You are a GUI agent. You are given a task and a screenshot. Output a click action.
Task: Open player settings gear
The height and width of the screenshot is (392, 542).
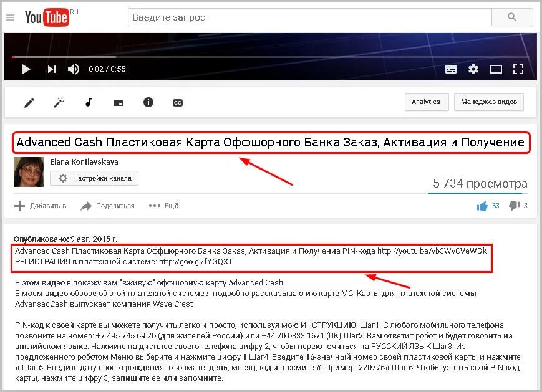[x=473, y=69]
